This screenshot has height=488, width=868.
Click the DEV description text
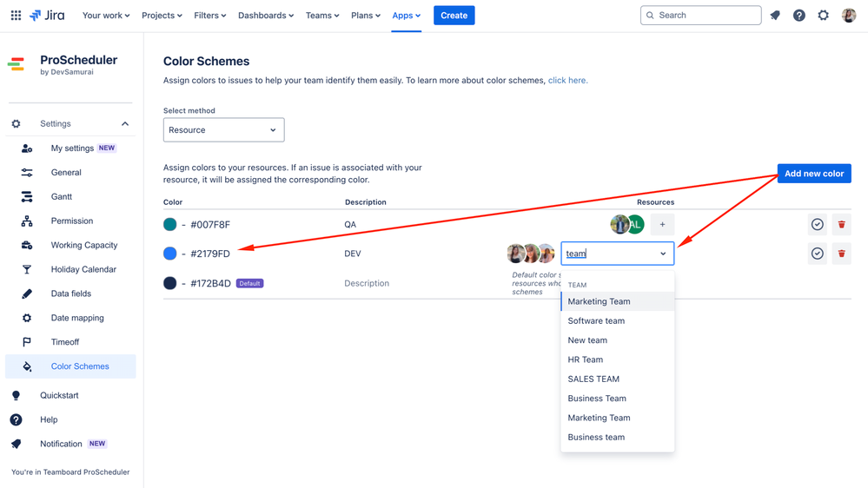coord(352,254)
